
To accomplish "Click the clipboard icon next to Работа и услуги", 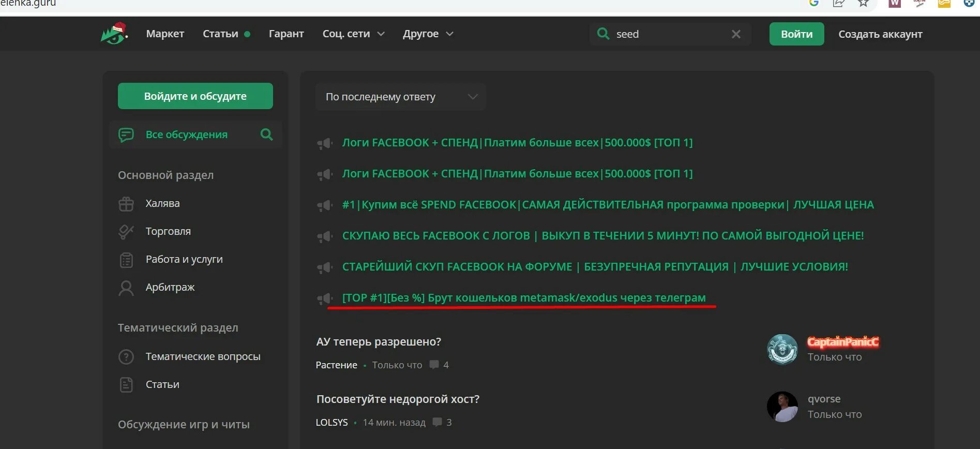I will [x=126, y=260].
